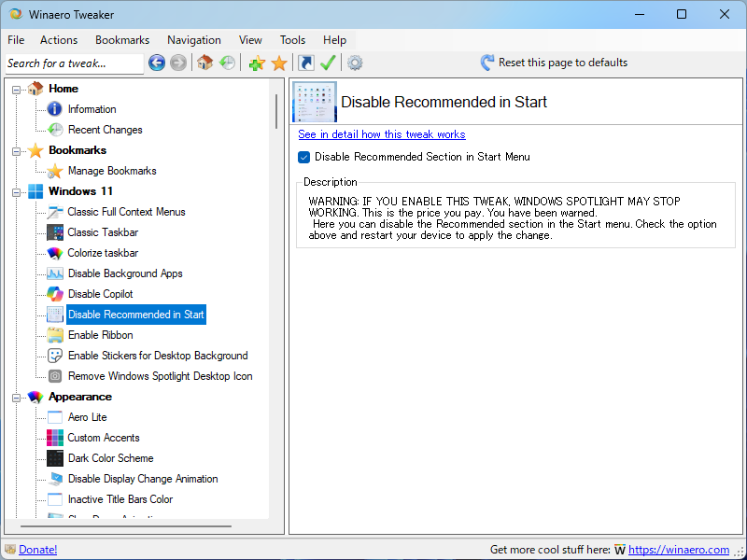Select the Appearance category label

(x=80, y=397)
